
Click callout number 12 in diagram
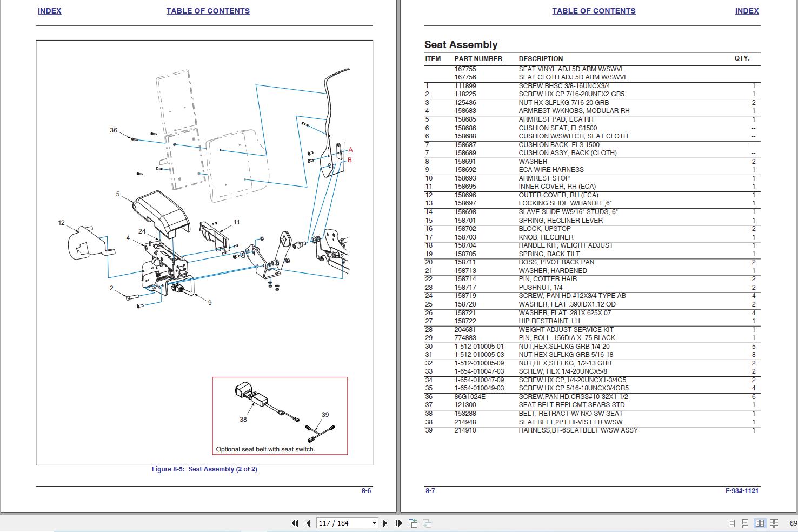[x=61, y=223]
